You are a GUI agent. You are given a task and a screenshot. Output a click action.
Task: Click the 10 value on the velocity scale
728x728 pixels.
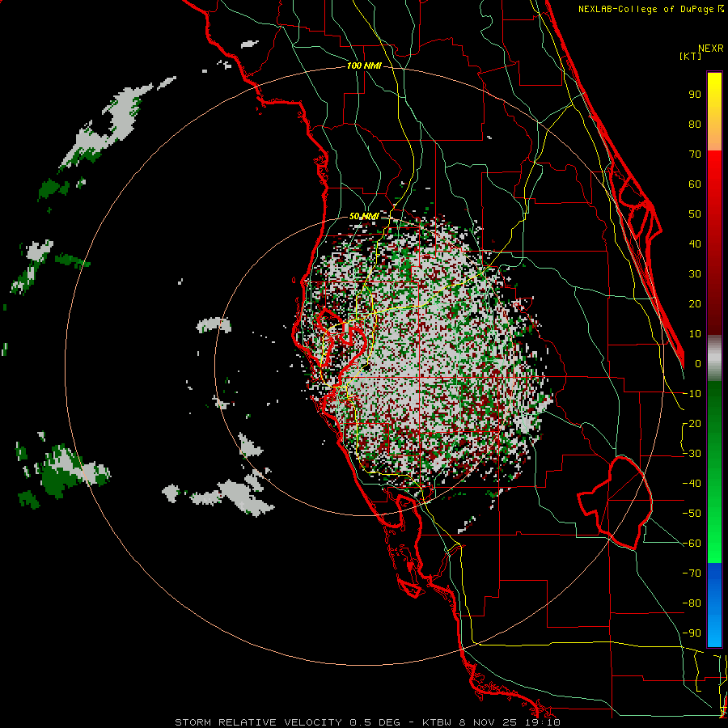pyautogui.click(x=695, y=334)
